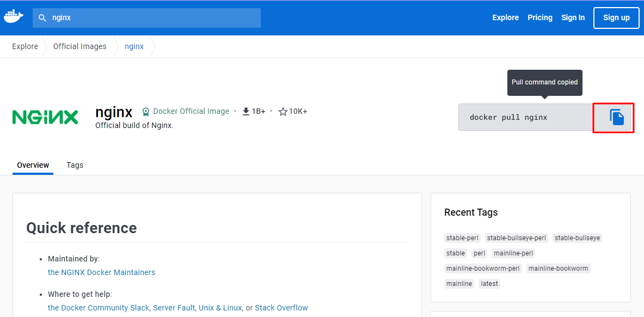The width and height of the screenshot is (644, 317).
Task: Select the mainline tag
Action: (459, 284)
